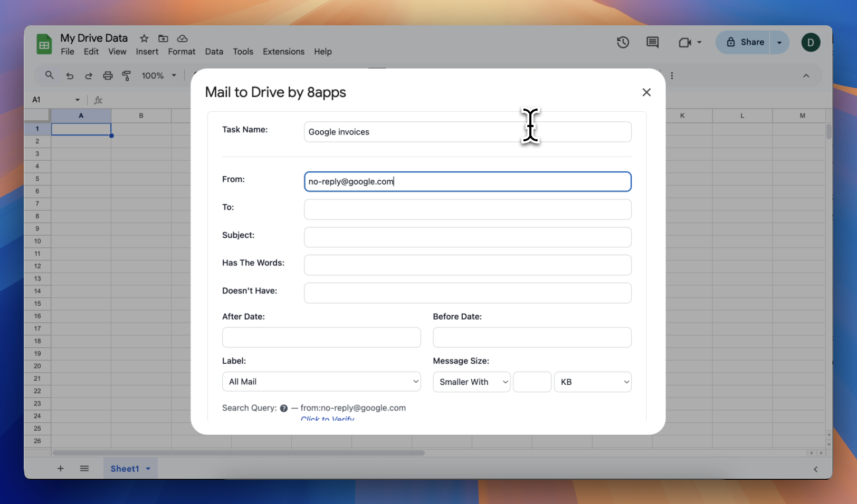The image size is (857, 504).
Task: Click the Before Date input field
Action: coord(532,337)
